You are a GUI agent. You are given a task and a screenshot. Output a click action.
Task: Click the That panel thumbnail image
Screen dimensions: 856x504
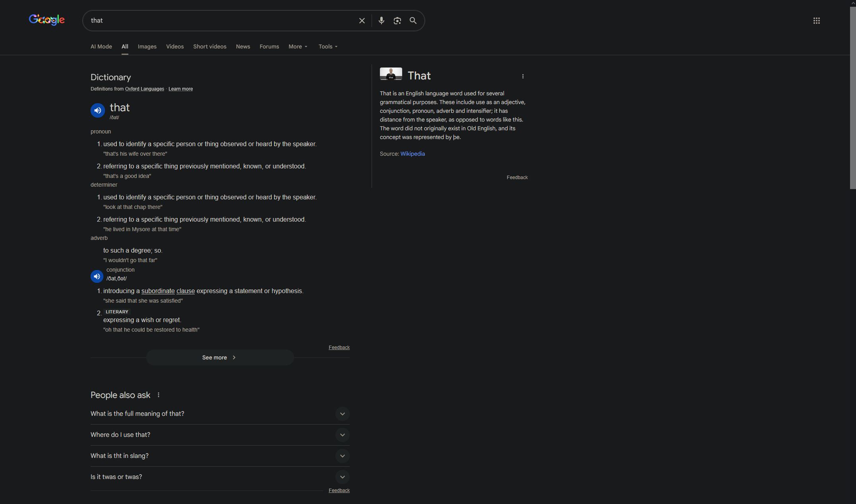[391, 74]
